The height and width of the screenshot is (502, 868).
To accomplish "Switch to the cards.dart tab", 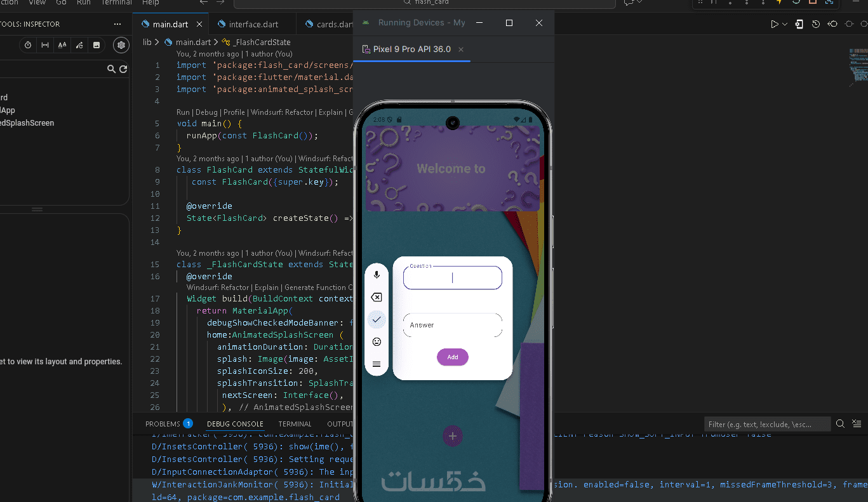I will pos(326,24).
